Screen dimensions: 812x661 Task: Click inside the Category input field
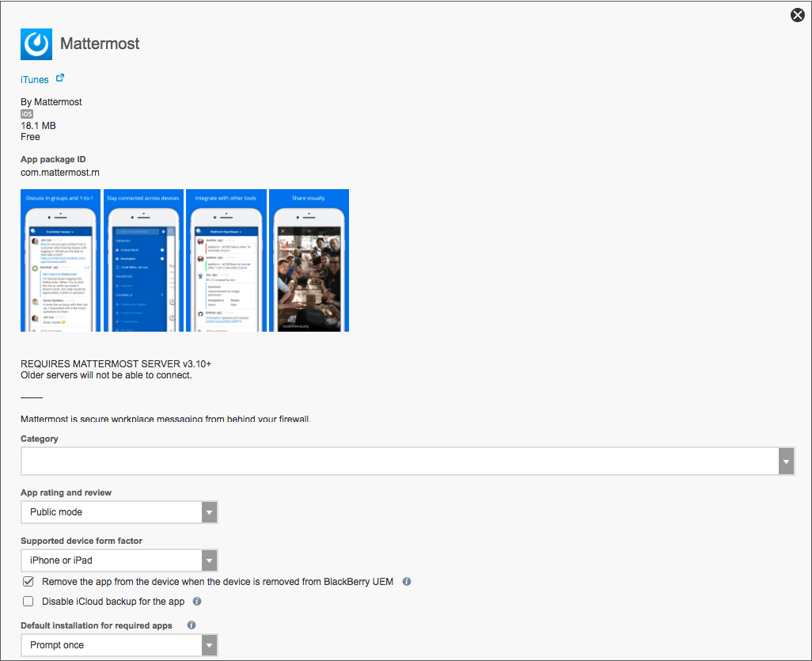click(x=400, y=461)
